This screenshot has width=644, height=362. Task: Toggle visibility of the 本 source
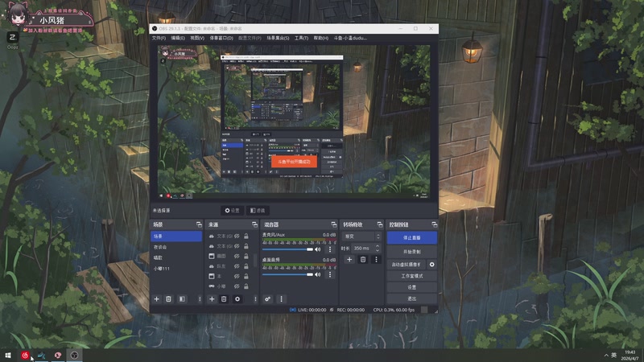pos(237,276)
